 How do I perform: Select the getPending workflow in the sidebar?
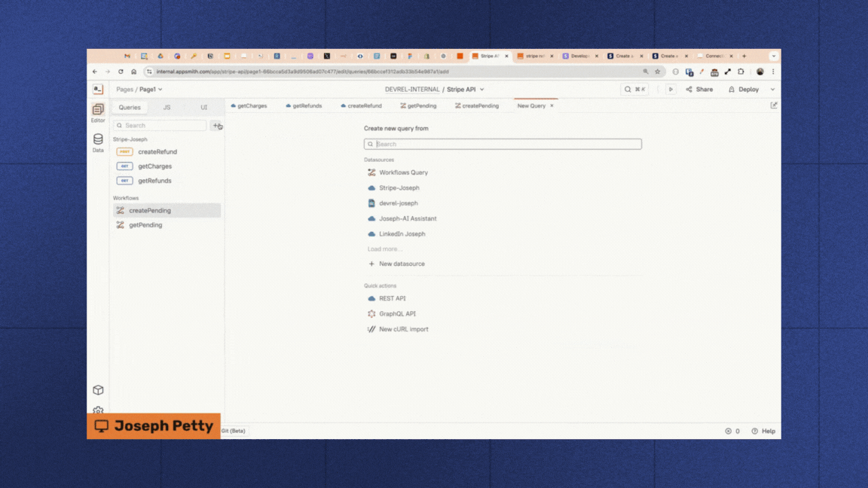(146, 224)
